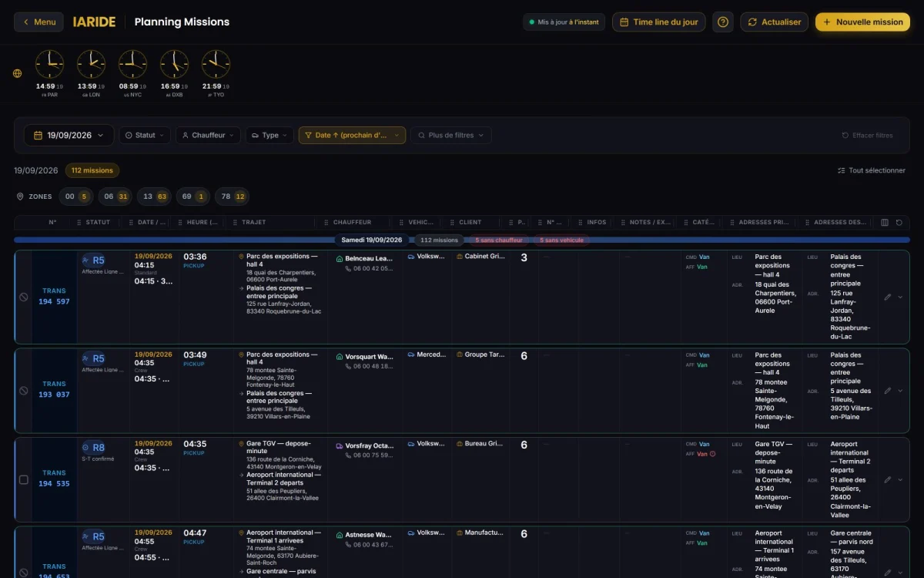Edit mission 194 535 with the pencil icon
This screenshot has height=578, width=924.
point(887,479)
